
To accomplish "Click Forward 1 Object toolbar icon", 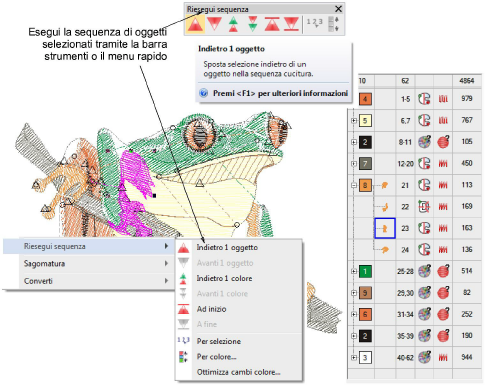I will [214, 24].
